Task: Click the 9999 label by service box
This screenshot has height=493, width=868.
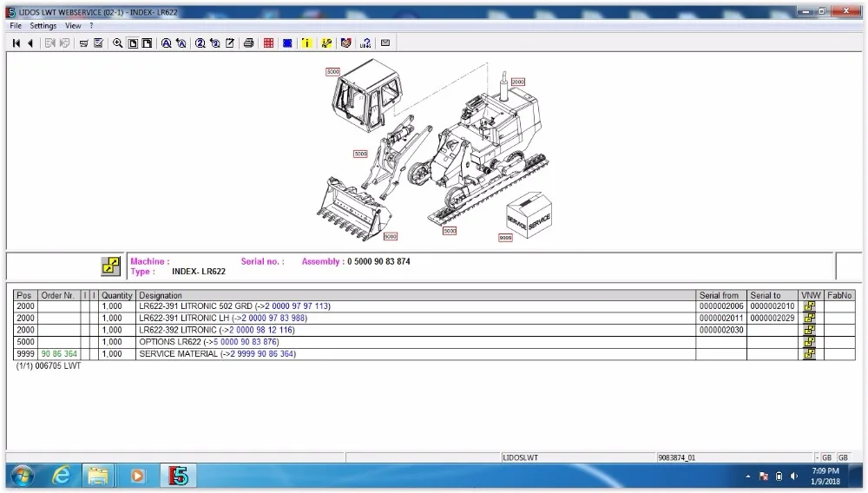Action: 505,238
